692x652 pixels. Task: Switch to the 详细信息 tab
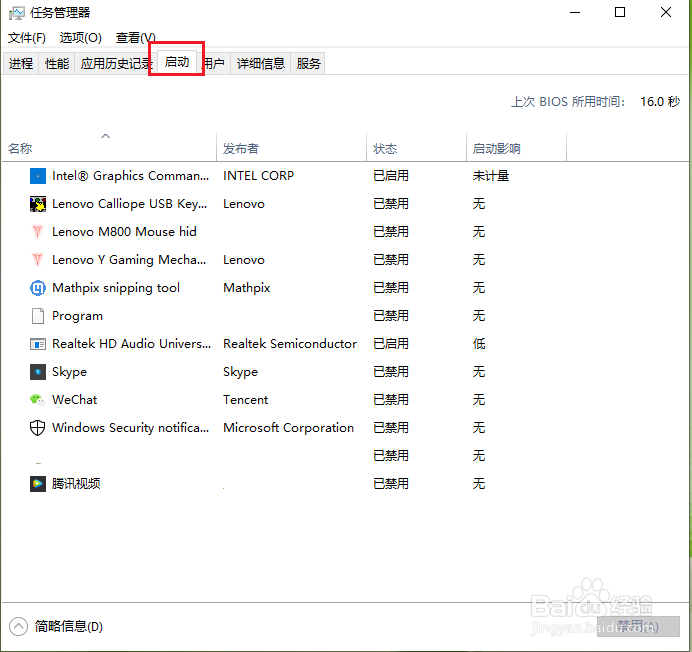(x=261, y=64)
